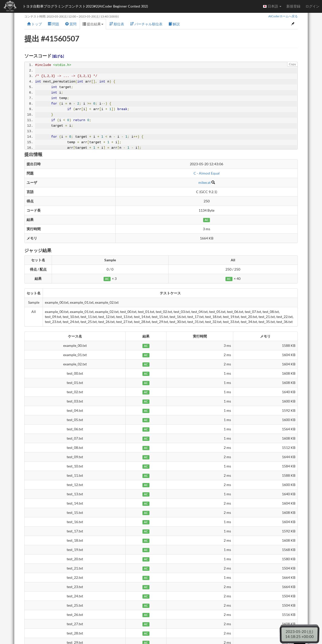Viewport: 322px width, 644px height.
Task: Click submission date 2023-05-20 12:43:06
Action: pos(206,164)
